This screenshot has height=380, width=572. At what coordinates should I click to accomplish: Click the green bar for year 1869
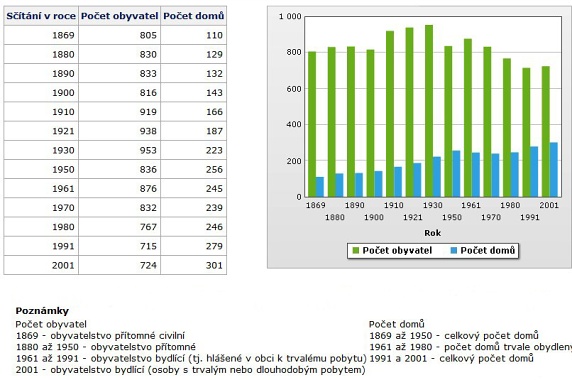point(312,124)
